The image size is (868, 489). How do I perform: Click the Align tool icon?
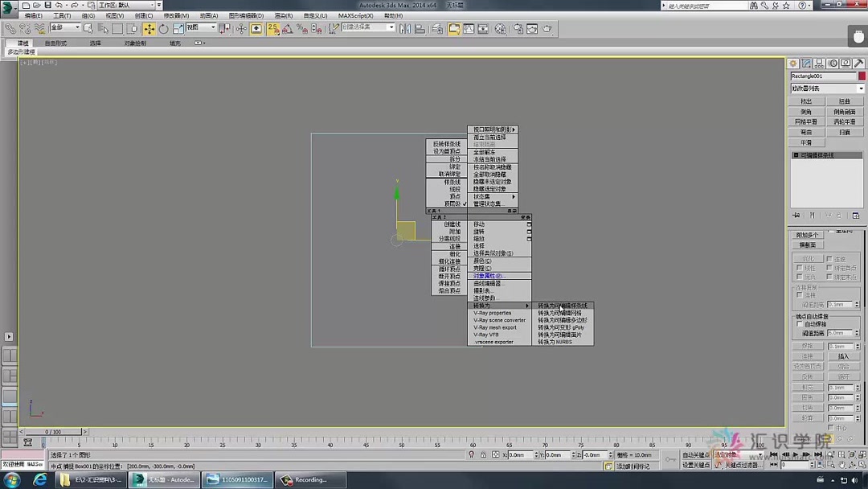(x=421, y=28)
